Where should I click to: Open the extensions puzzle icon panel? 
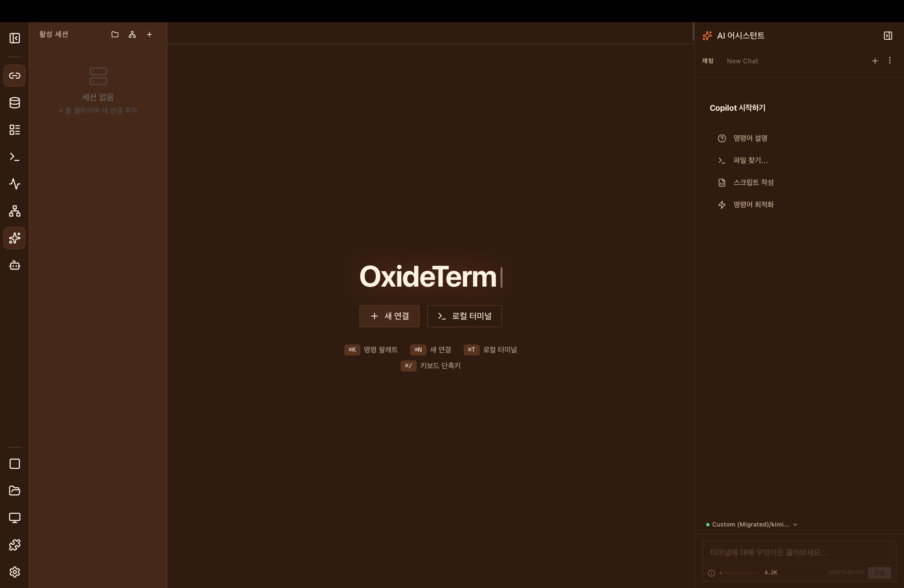[x=14, y=545]
